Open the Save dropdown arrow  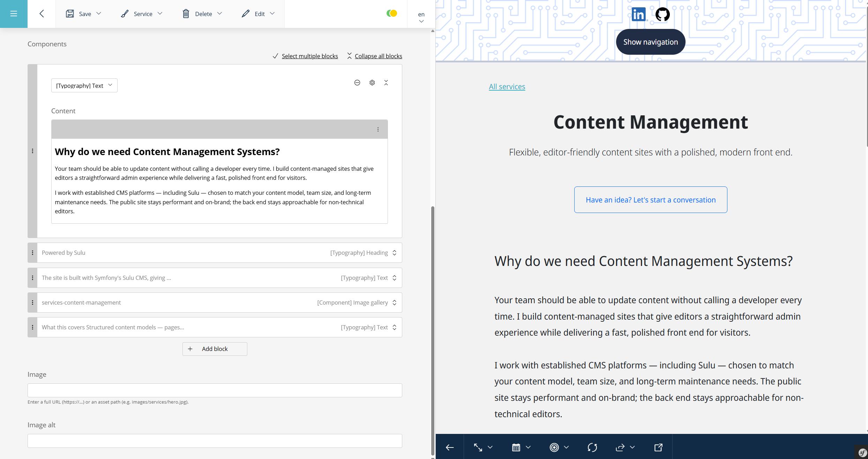[x=99, y=14]
